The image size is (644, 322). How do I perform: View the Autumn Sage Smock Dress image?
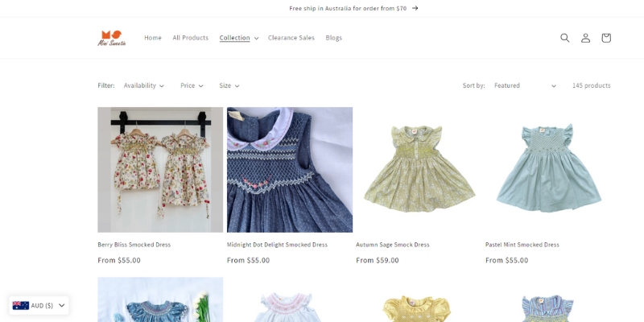tap(419, 170)
